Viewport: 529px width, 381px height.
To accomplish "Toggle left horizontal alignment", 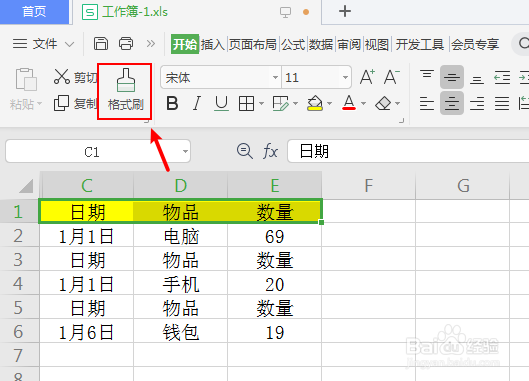I will click(x=427, y=103).
